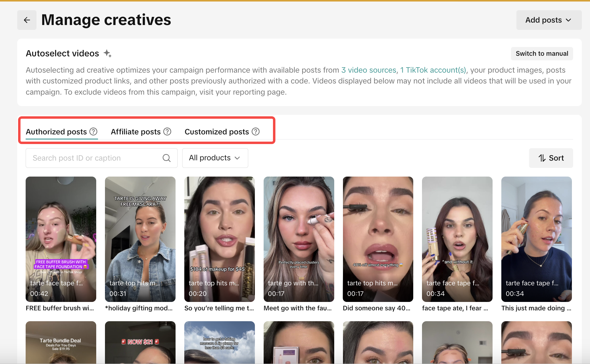Open the 40% off almost everything video
The height and width of the screenshot is (364, 590).
(x=378, y=239)
